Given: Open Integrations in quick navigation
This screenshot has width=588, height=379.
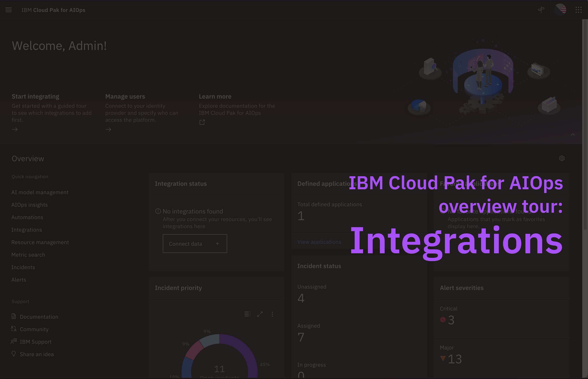Looking at the screenshot, I should click(27, 230).
